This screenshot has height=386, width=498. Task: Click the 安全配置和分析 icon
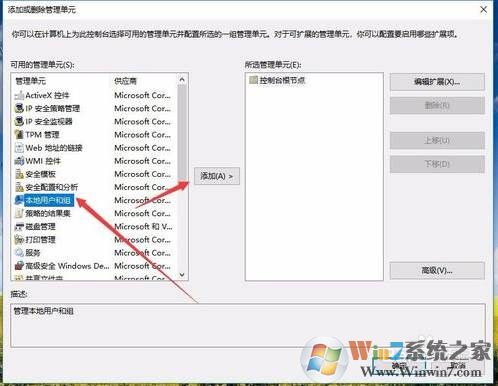click(19, 187)
